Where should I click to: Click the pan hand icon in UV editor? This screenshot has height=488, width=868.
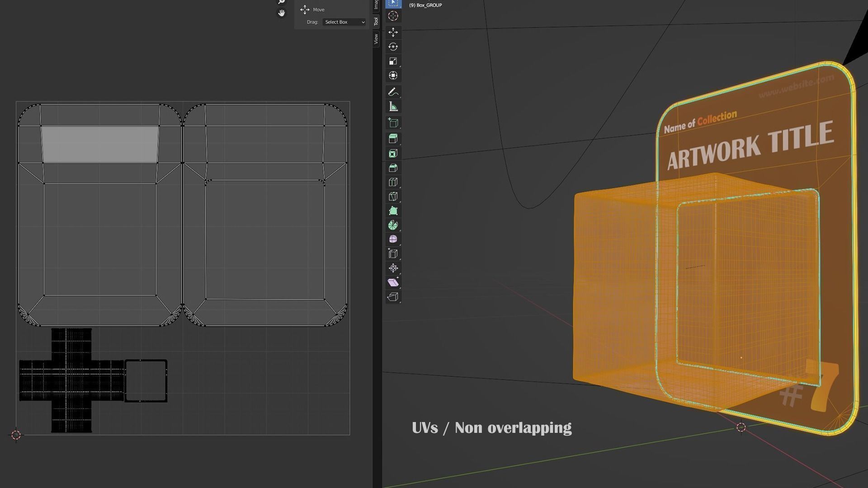281,13
